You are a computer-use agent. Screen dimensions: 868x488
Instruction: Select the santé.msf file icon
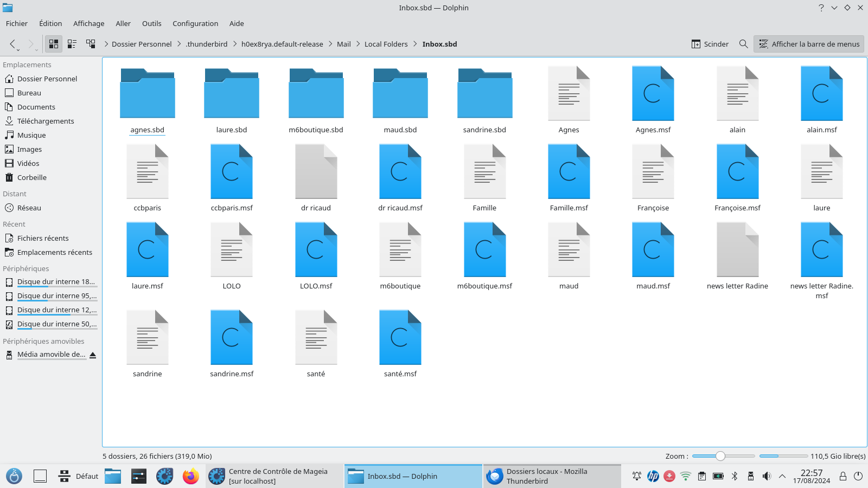(400, 337)
